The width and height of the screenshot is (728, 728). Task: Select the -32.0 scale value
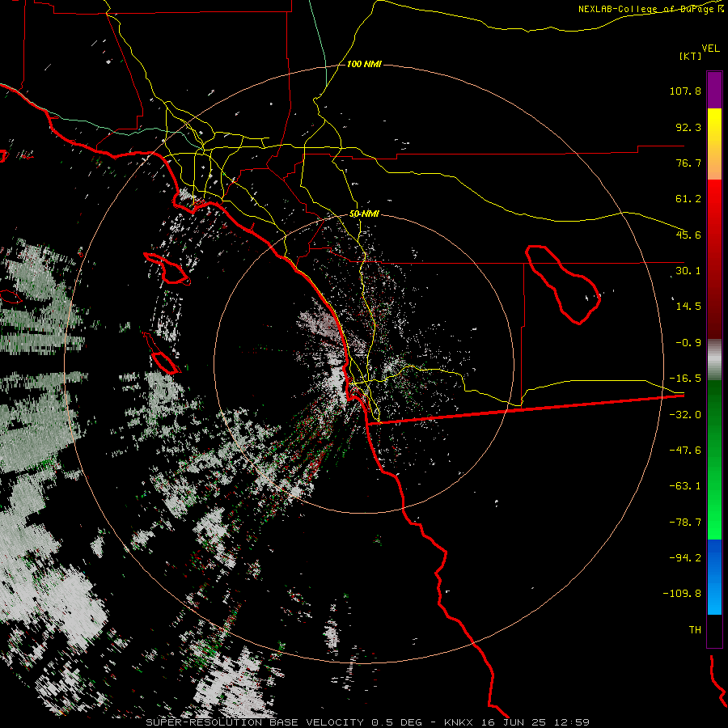click(685, 414)
